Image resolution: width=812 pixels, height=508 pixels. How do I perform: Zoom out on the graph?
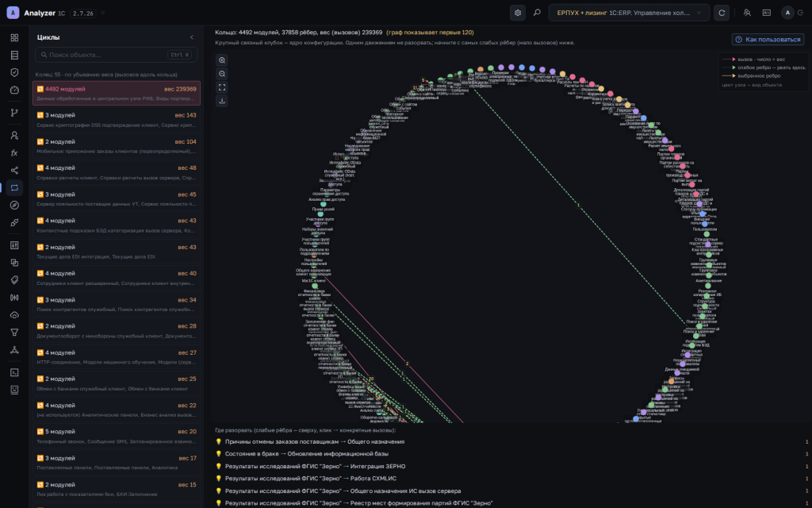click(x=222, y=74)
